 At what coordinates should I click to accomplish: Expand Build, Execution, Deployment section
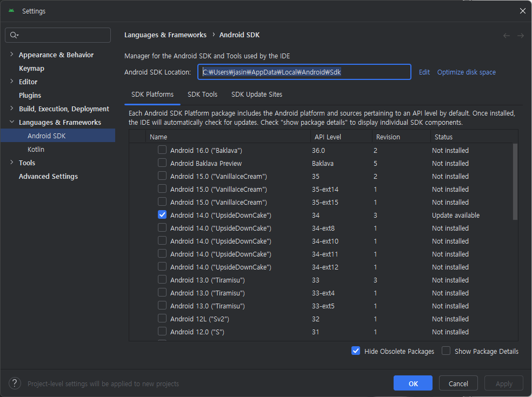(x=12, y=109)
